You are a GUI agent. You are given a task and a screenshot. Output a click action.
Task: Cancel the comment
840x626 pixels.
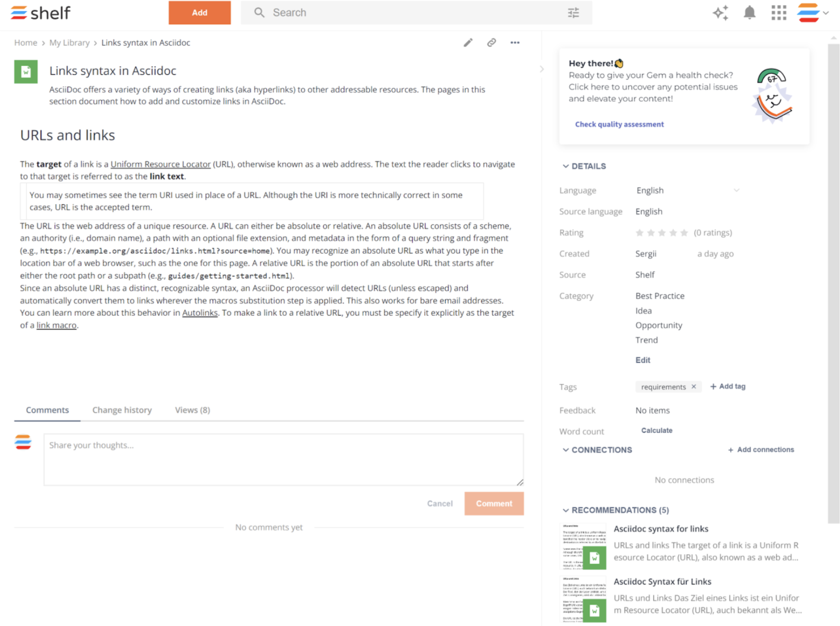440,503
